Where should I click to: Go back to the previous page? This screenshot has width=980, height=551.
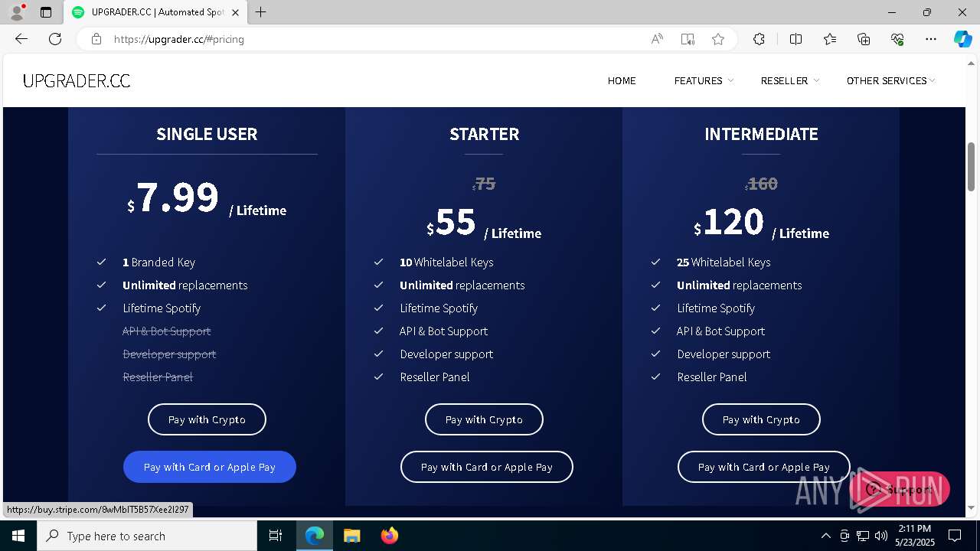coord(21,39)
